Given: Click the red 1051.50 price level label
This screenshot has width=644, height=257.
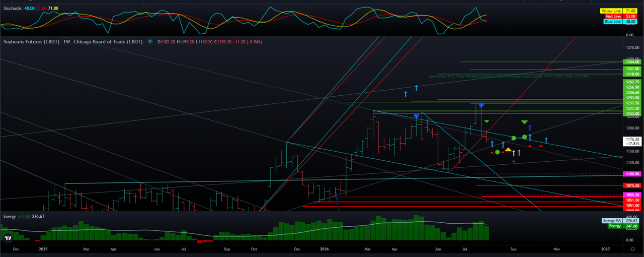Looking at the screenshot, I should 632,200.
